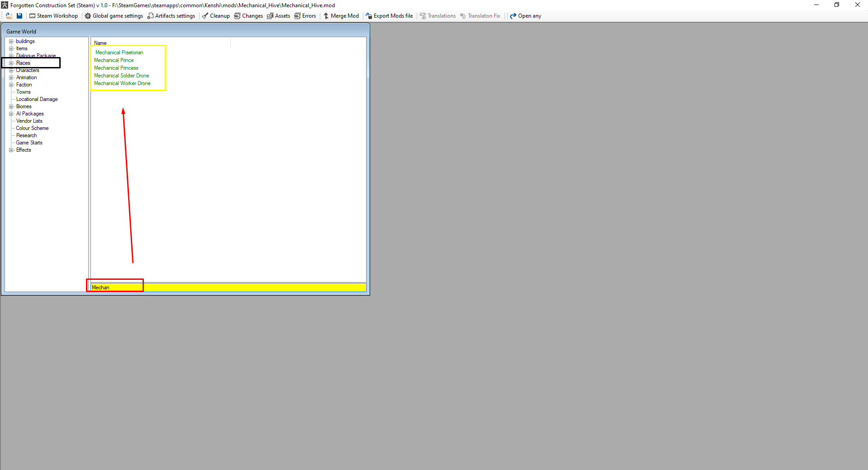Expand the Races tree node

(11, 63)
